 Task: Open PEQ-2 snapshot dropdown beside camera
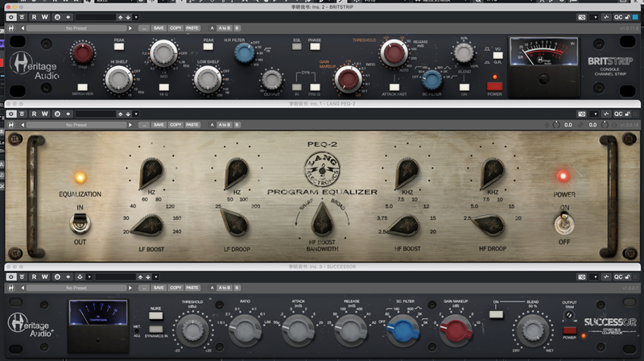point(595,114)
